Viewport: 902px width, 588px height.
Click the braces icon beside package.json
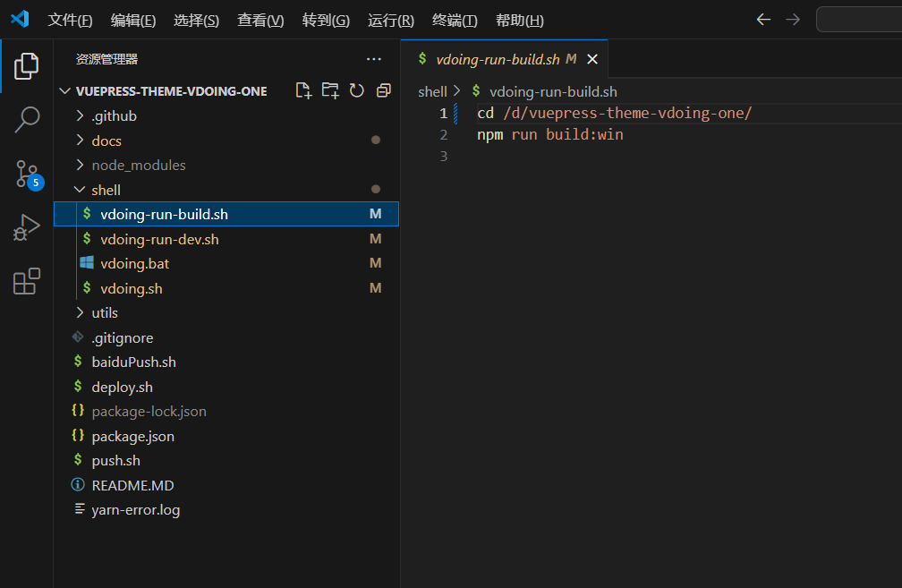point(78,435)
